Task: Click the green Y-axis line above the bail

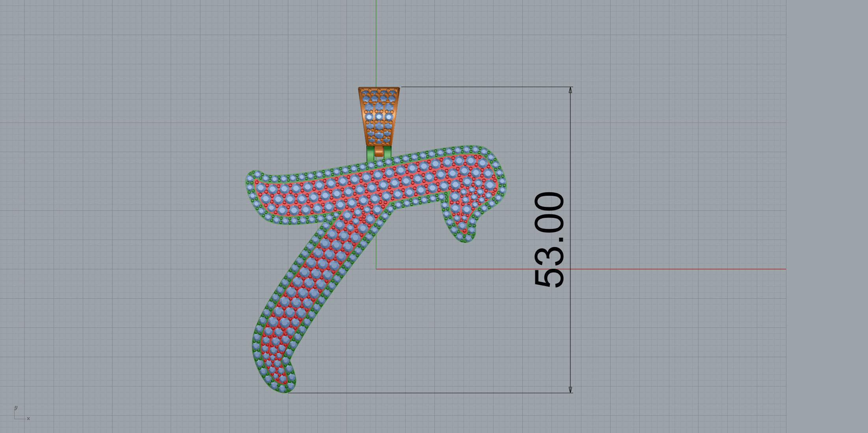Action: coord(376,43)
